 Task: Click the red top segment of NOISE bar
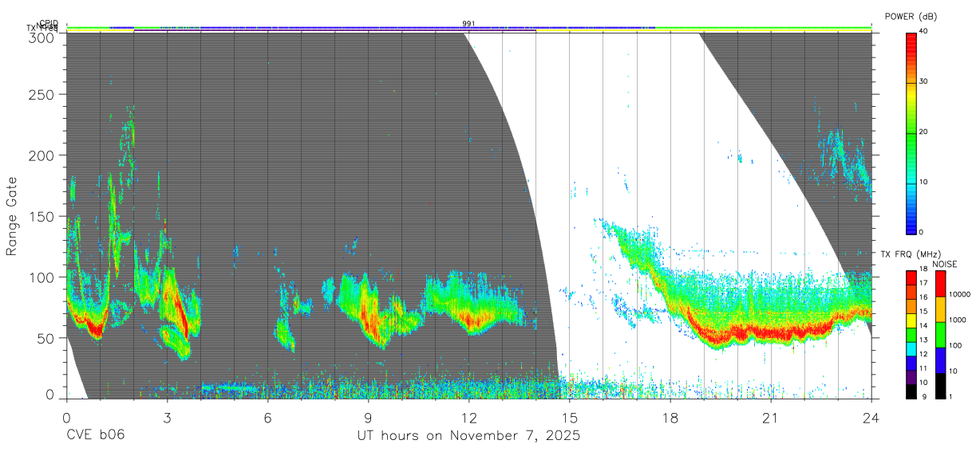(x=940, y=284)
